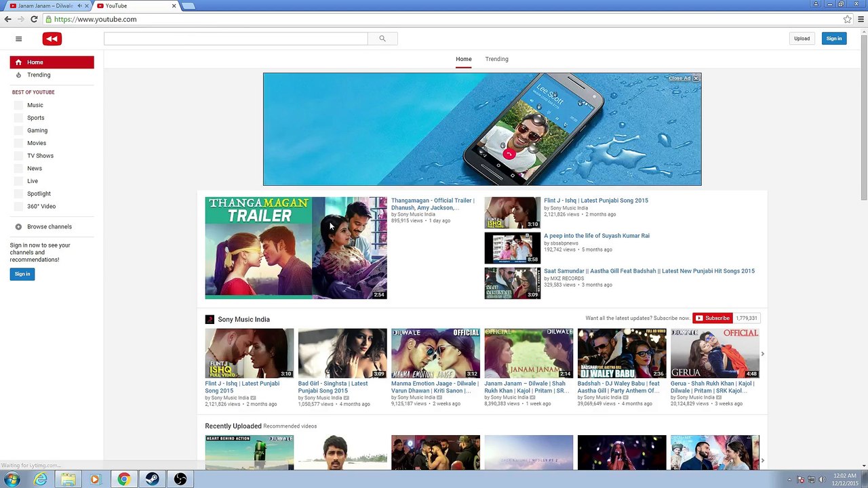Open Gaming in the sidebar

click(37, 130)
